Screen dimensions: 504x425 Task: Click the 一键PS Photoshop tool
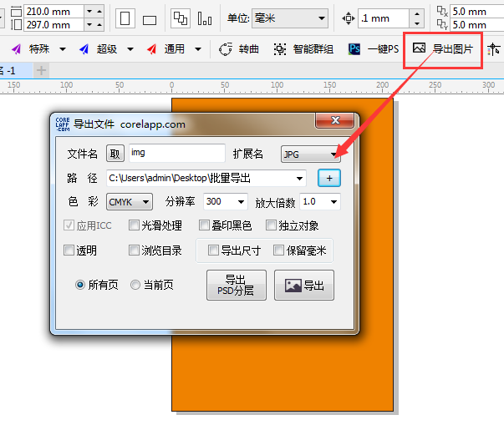374,49
